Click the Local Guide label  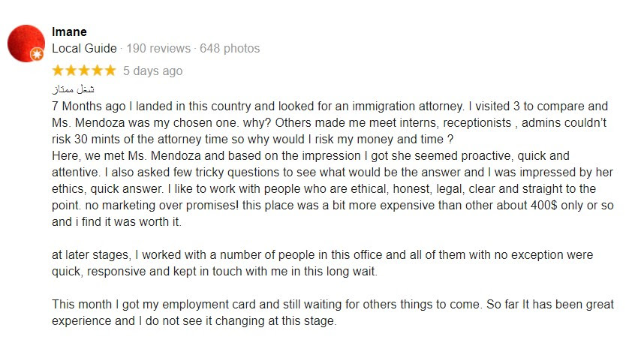84,48
